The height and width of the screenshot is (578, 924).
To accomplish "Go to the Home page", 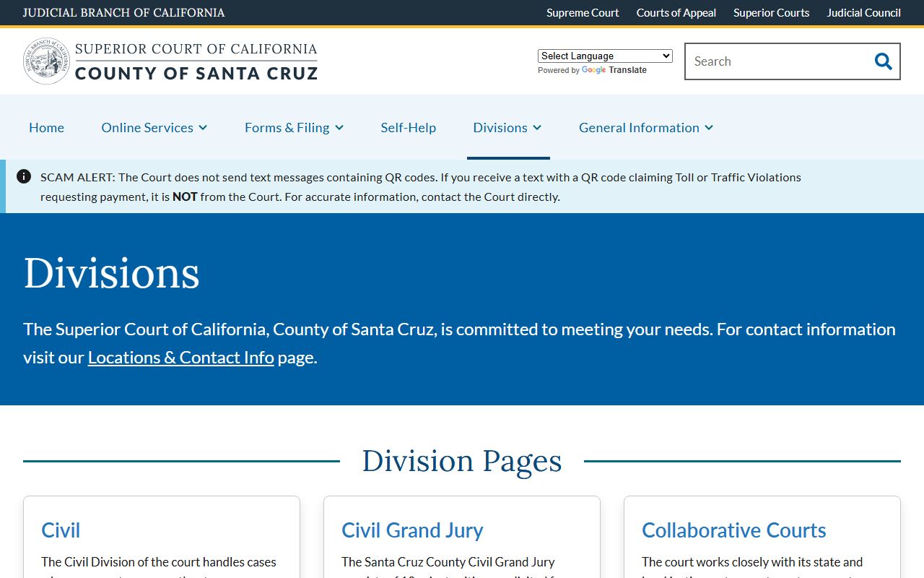I will coord(46,127).
